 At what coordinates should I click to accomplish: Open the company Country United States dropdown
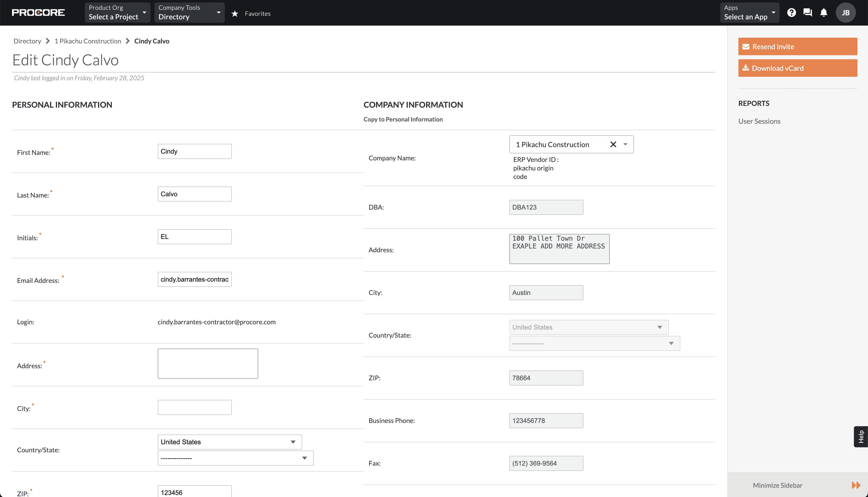point(589,327)
